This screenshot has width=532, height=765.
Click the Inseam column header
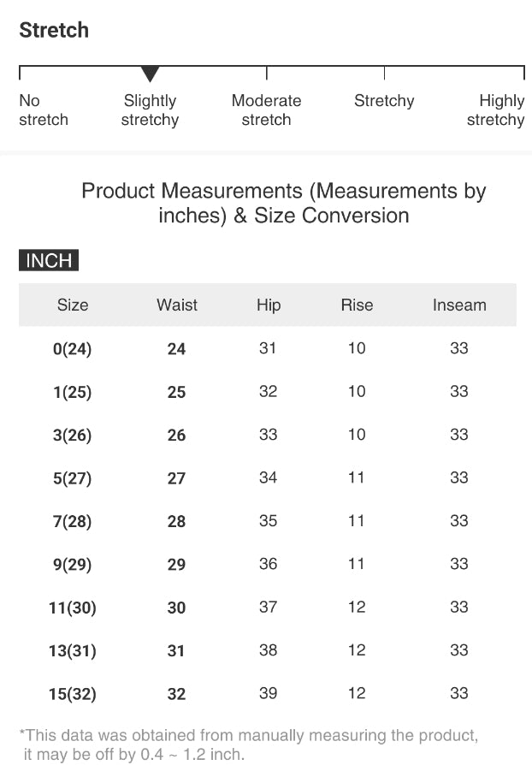coord(459,305)
